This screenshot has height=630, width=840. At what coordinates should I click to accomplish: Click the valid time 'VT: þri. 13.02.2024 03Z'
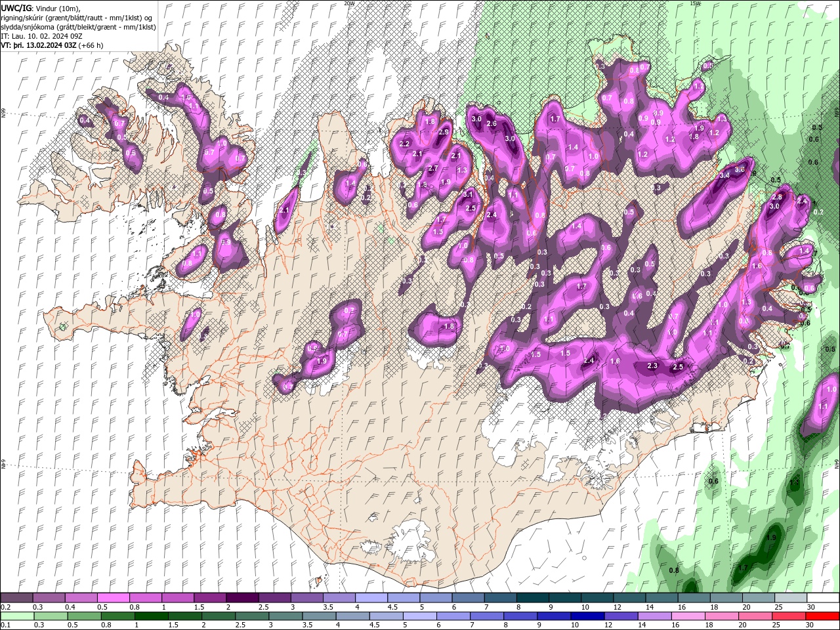click(x=39, y=45)
